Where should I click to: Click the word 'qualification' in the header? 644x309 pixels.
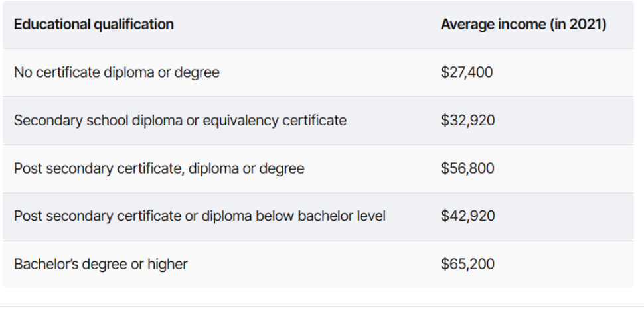coord(134,25)
